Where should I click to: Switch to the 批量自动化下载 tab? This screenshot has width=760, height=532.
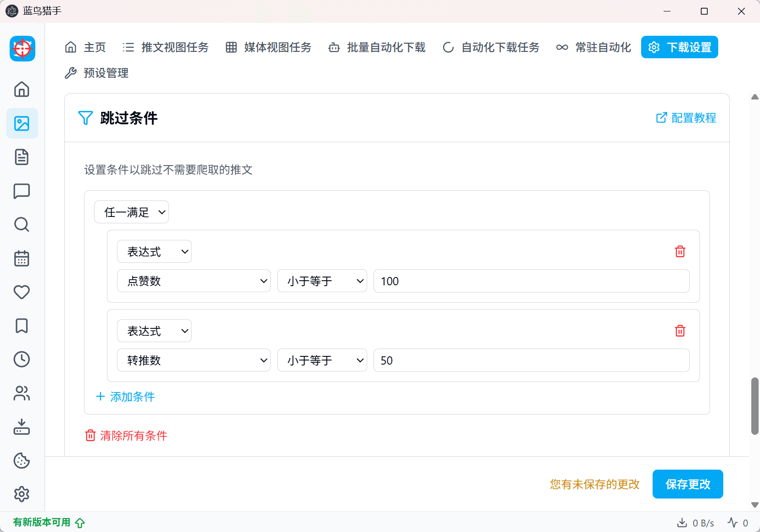tap(377, 47)
